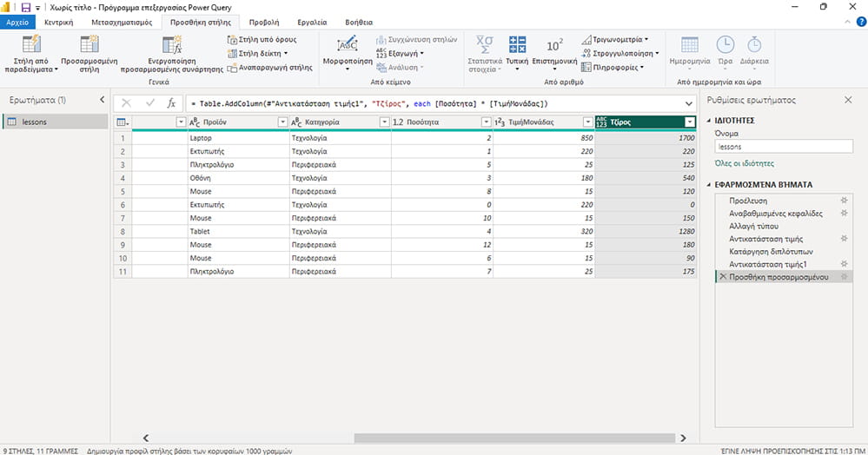Expand the formula bar chevron
Image resolution: width=868 pixels, height=455 pixels.
pyautogui.click(x=689, y=103)
